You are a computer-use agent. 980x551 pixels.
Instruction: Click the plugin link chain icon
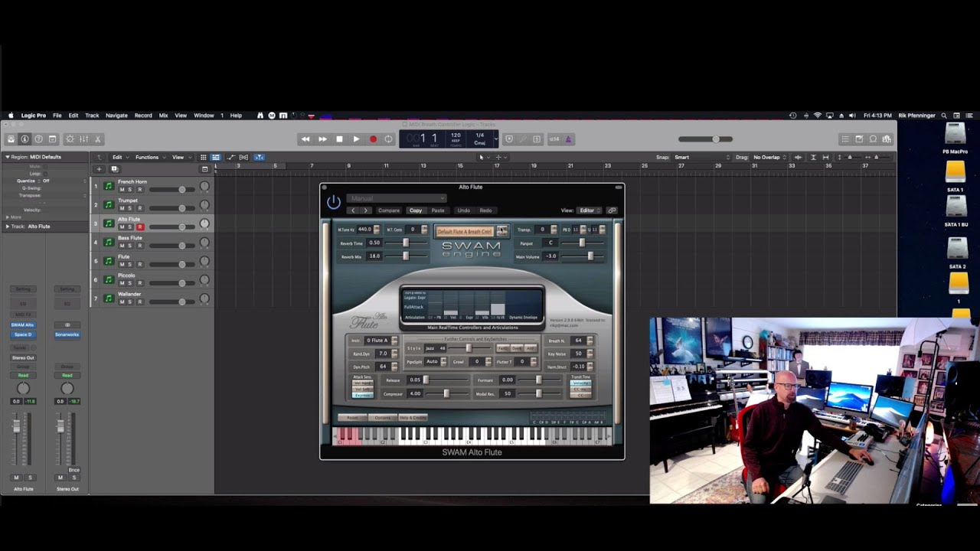click(x=611, y=210)
